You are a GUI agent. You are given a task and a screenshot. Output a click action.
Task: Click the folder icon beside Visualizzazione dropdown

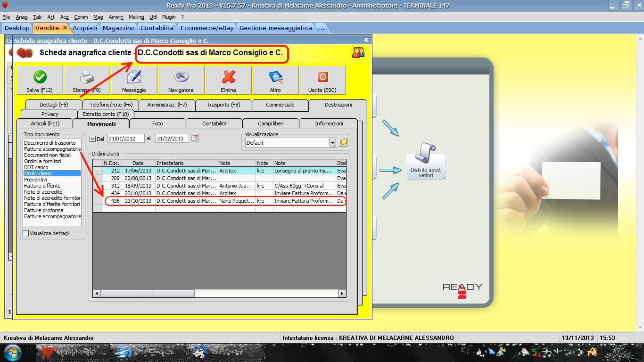343,142
